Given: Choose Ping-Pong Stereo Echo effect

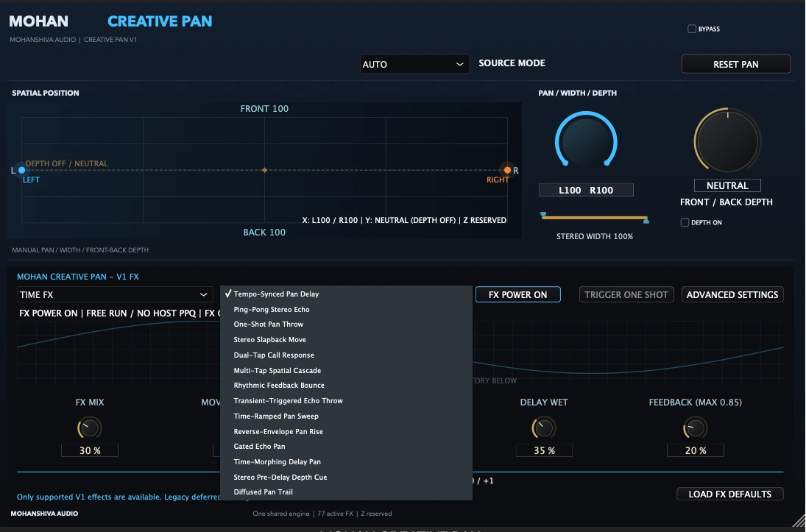Looking at the screenshot, I should point(346,310).
